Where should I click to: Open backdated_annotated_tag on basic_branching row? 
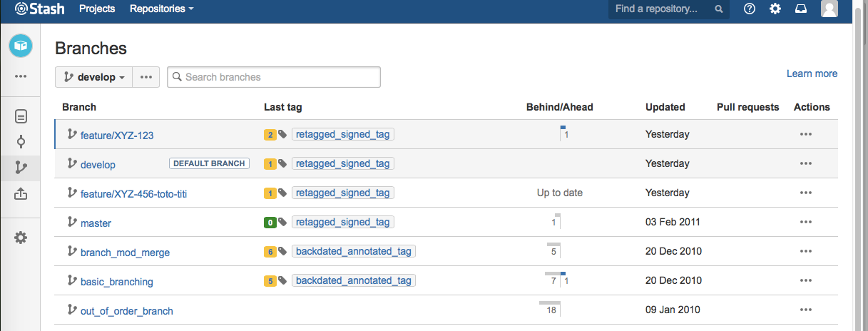tap(353, 280)
